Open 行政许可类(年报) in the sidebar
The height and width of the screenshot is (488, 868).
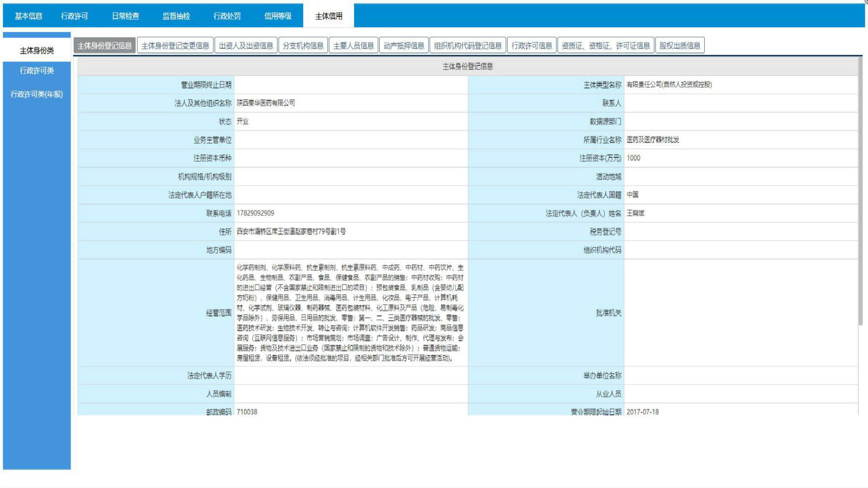37,94
